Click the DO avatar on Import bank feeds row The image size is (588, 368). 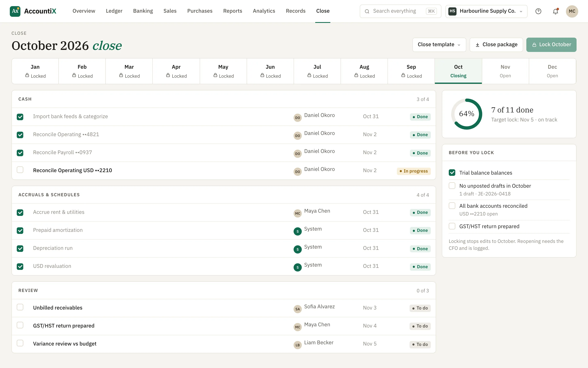pyautogui.click(x=297, y=118)
